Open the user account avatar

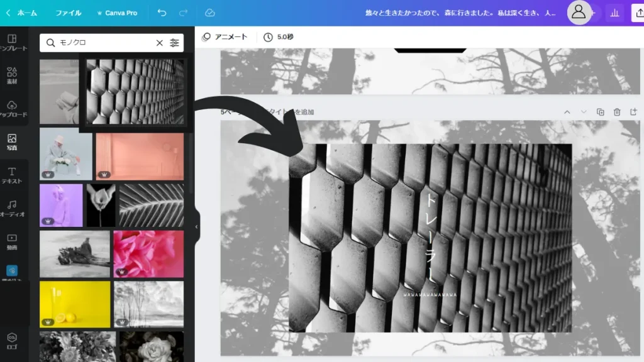pyautogui.click(x=579, y=13)
